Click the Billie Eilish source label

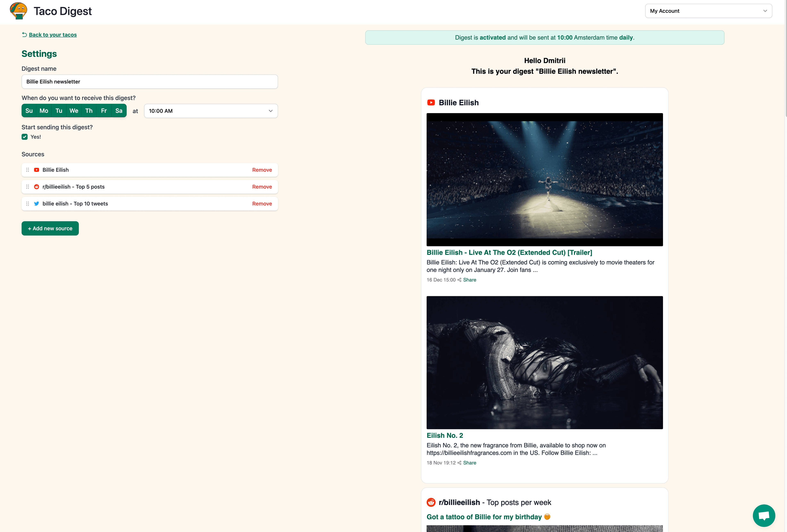coord(56,170)
